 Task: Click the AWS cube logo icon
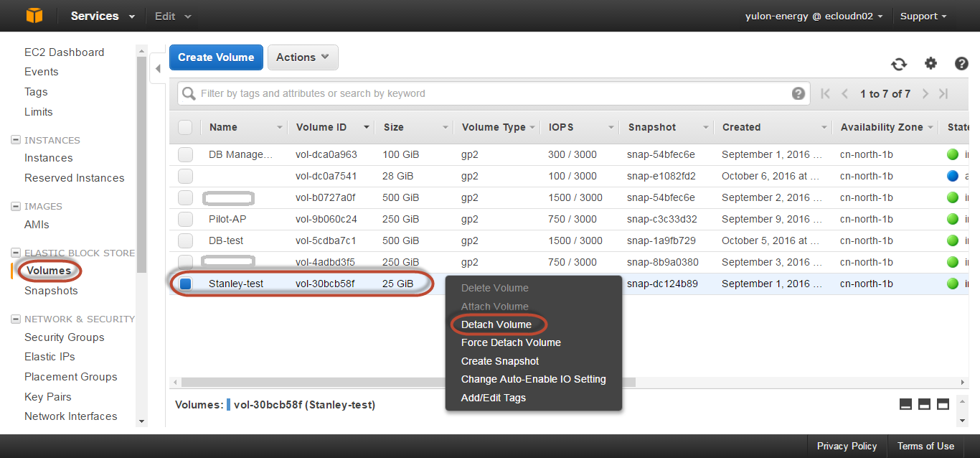pyautogui.click(x=34, y=16)
